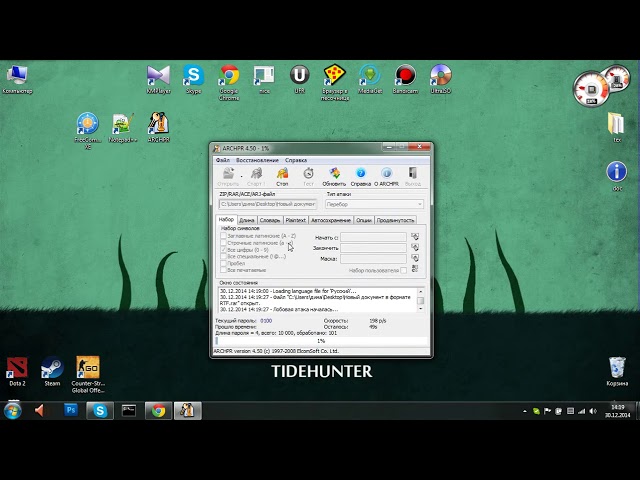Open the Файл menu

pos(222,160)
